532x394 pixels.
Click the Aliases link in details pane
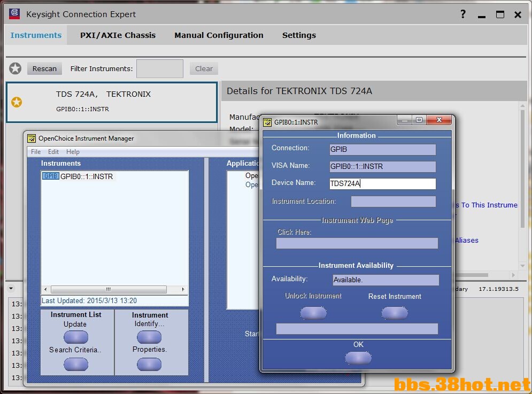[x=467, y=240]
